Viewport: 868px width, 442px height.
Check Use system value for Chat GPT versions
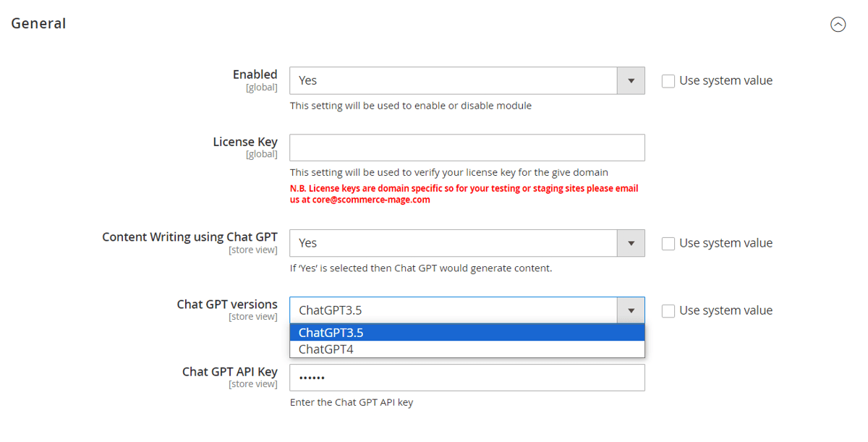click(668, 311)
